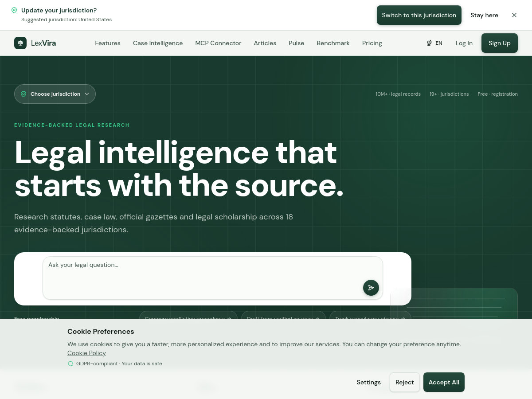Accept All cookies
Viewport: 532px width, 399px height.
point(444,382)
